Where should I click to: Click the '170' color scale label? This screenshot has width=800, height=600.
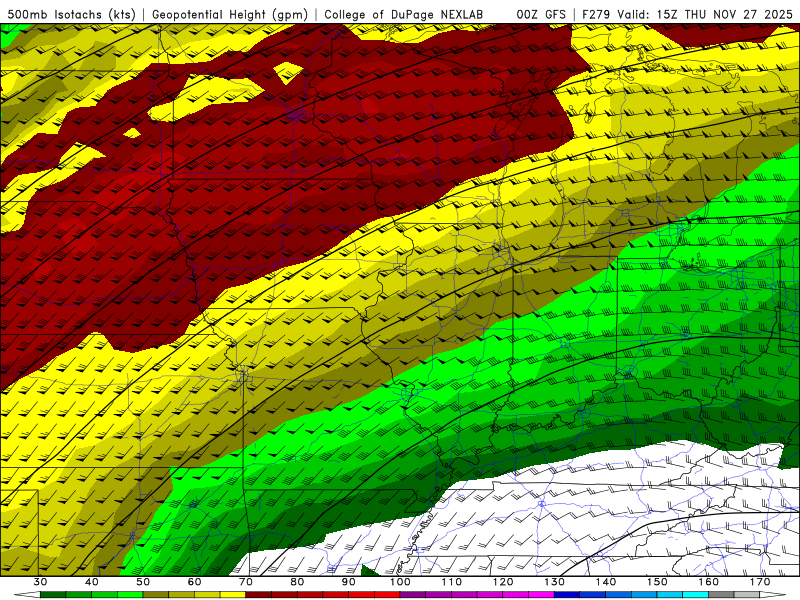coord(760,582)
